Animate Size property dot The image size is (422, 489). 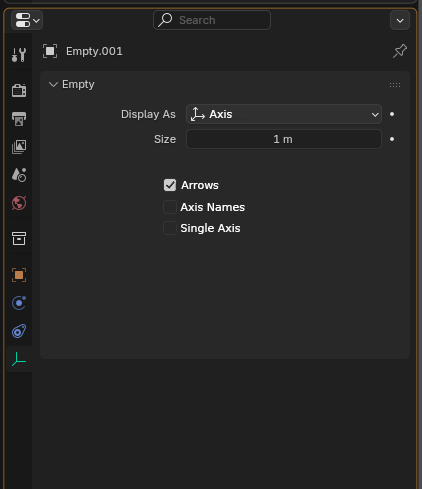pyautogui.click(x=392, y=139)
